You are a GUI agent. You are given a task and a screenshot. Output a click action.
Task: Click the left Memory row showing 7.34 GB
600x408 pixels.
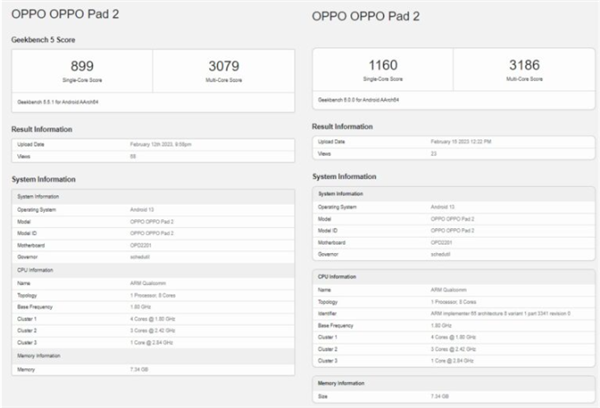(150, 369)
